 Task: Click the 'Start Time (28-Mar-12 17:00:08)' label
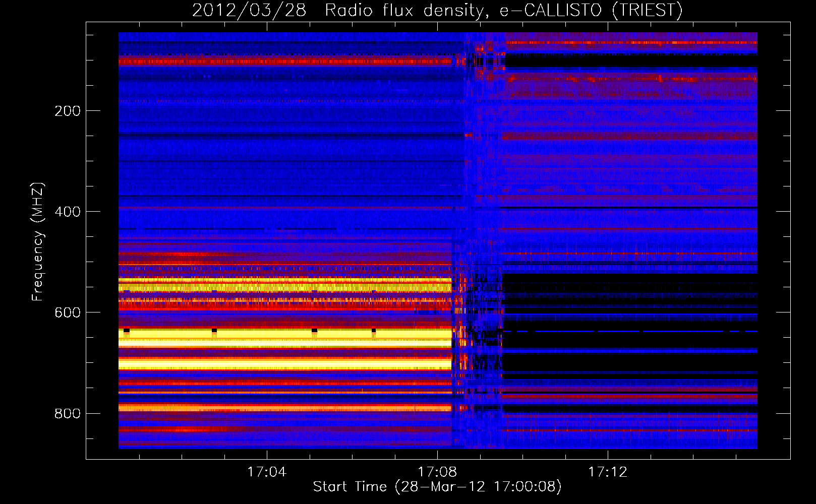(x=437, y=487)
